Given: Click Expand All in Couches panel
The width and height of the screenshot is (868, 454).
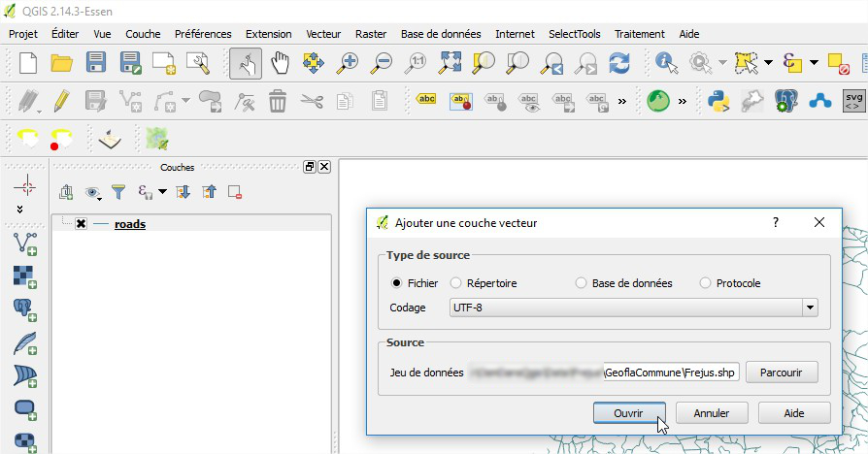Looking at the screenshot, I should (183, 192).
